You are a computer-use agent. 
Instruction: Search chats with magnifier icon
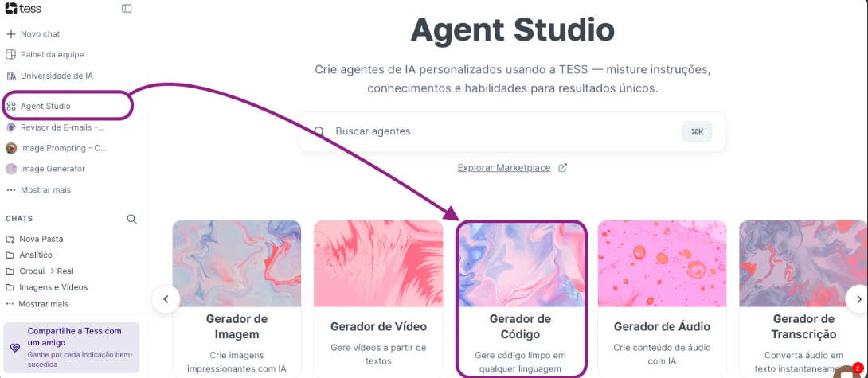coord(131,219)
